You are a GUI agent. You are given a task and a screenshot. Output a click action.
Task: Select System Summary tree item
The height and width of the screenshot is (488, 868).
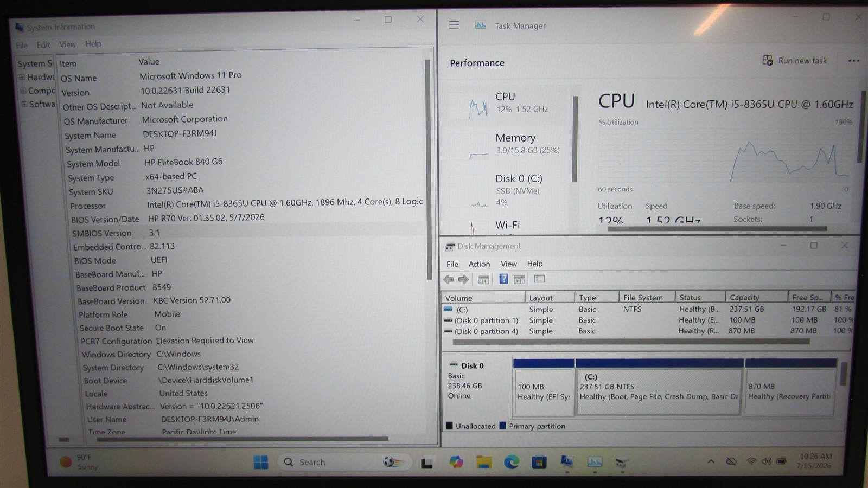[35, 63]
